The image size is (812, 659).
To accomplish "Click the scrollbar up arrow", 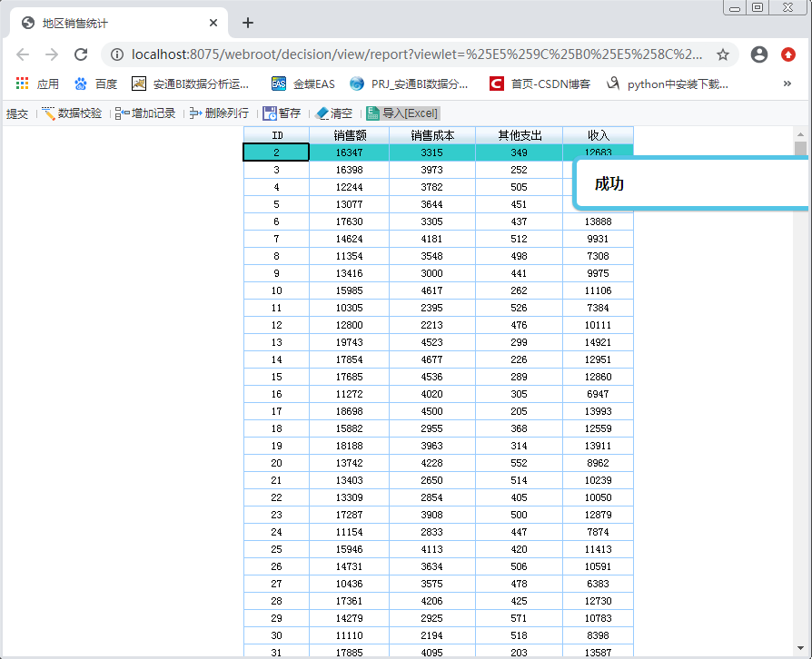I will coord(800,134).
